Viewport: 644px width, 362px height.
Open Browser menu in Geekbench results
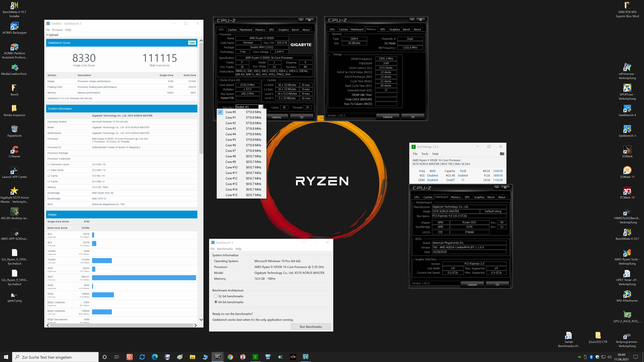[57, 30]
